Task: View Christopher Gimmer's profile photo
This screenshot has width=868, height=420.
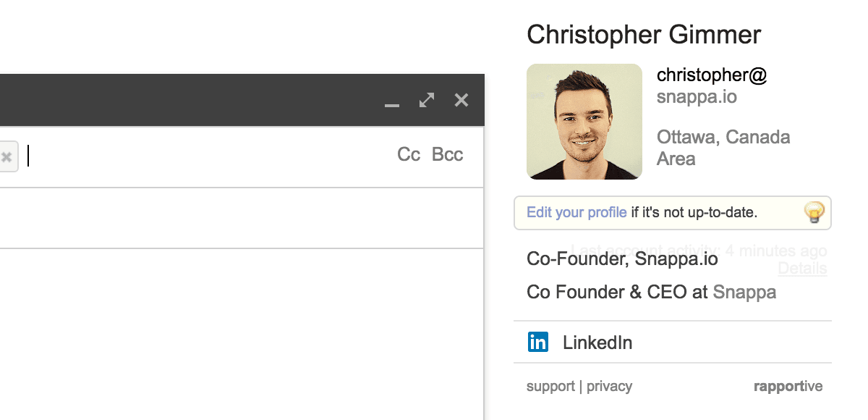Action: click(x=584, y=122)
